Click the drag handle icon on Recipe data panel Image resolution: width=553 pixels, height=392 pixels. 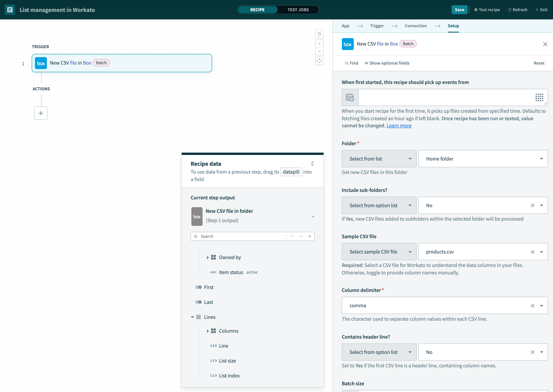(x=312, y=164)
